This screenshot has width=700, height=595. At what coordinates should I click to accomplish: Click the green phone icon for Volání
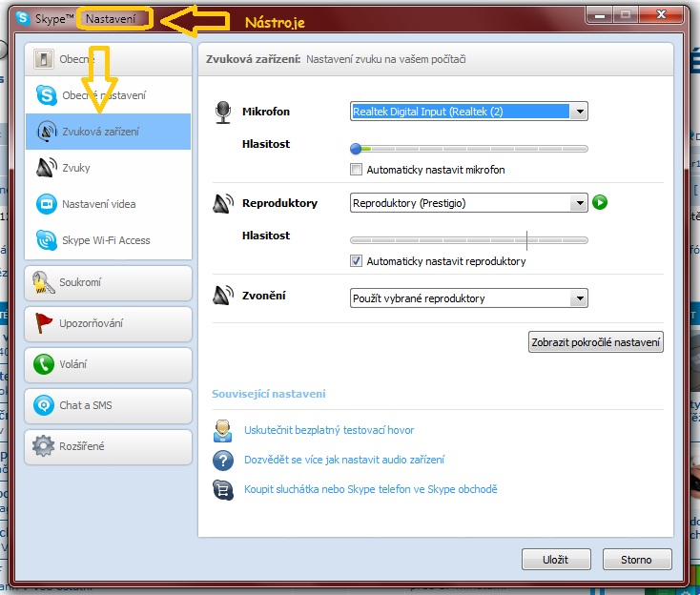coord(44,364)
